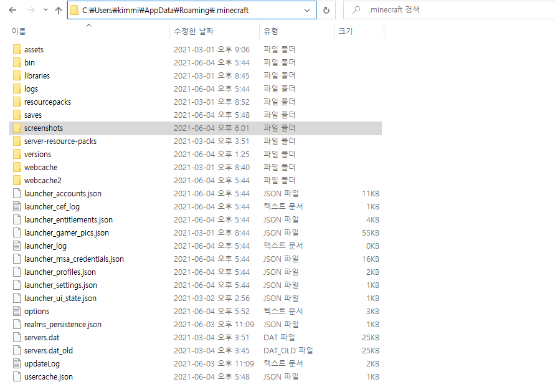
Task: Click the launcher_entitlements.json file icon
Action: (17, 220)
